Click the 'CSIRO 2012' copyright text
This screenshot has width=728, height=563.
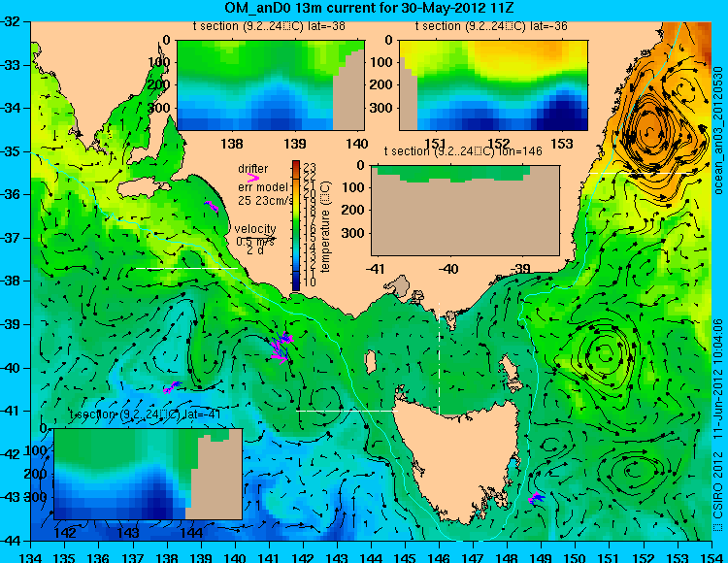pyautogui.click(x=717, y=490)
